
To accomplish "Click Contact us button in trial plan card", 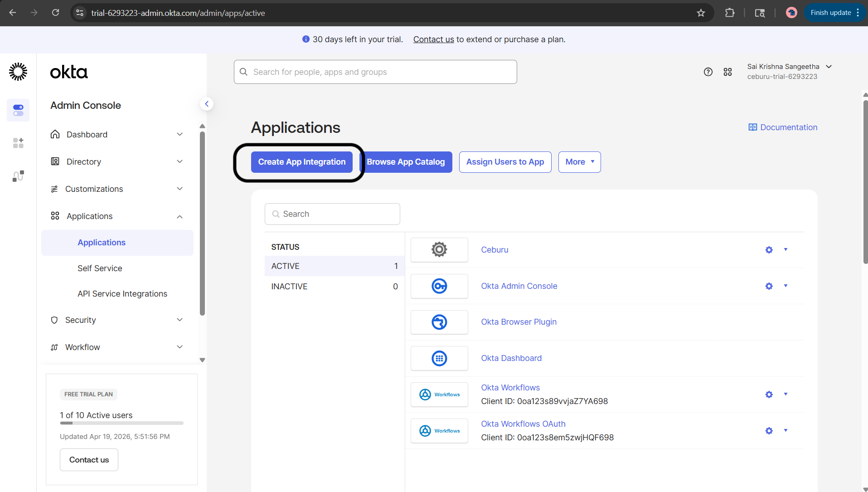I will (89, 460).
